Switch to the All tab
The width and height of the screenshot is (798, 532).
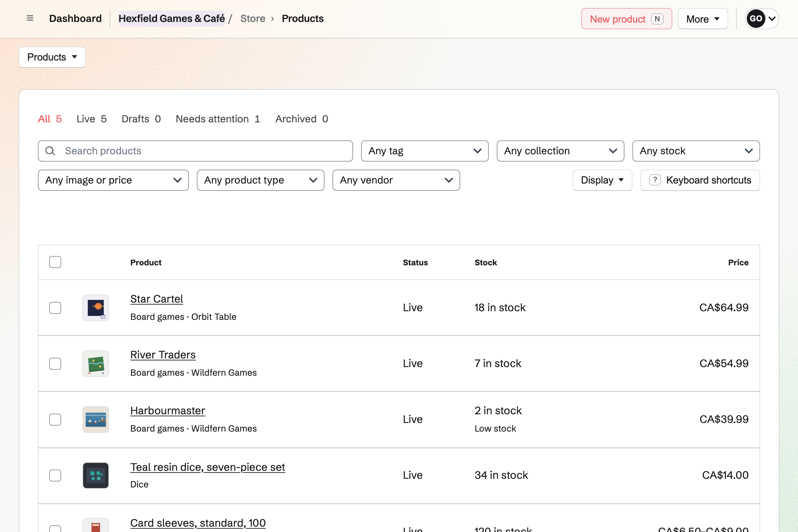(50, 119)
